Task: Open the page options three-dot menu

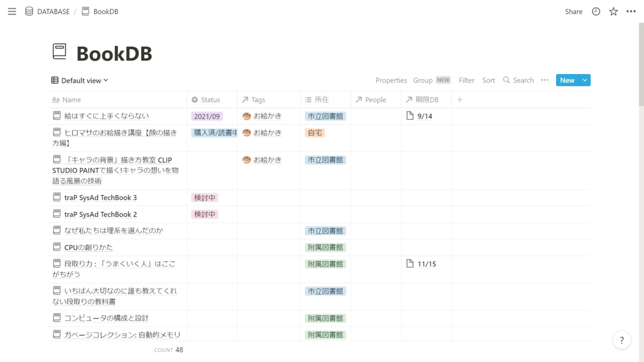Action: (x=631, y=11)
